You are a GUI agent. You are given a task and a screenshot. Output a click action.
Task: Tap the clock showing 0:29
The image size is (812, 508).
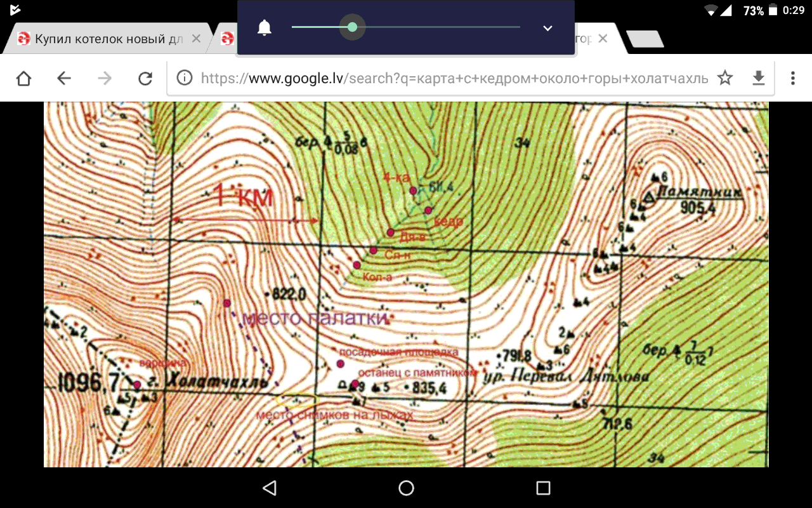tap(793, 10)
